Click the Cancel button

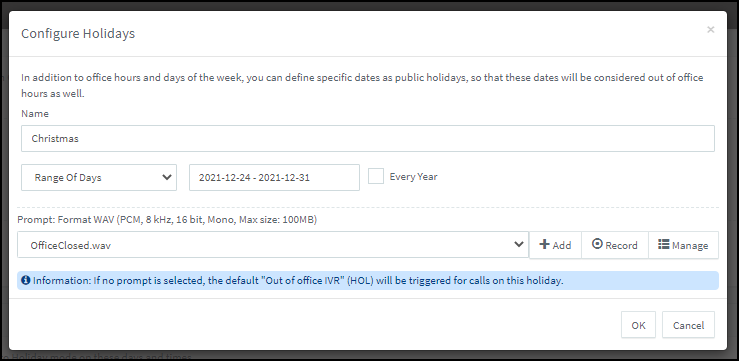(688, 325)
